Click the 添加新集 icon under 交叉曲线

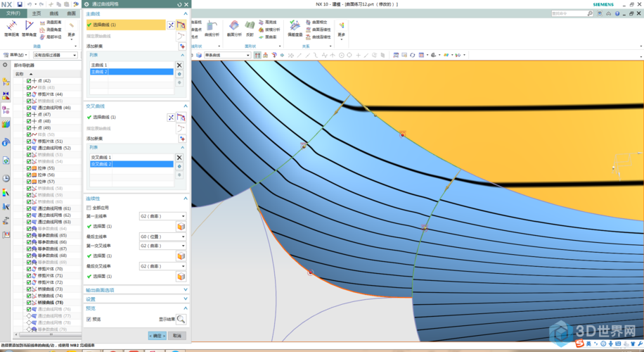(x=182, y=139)
